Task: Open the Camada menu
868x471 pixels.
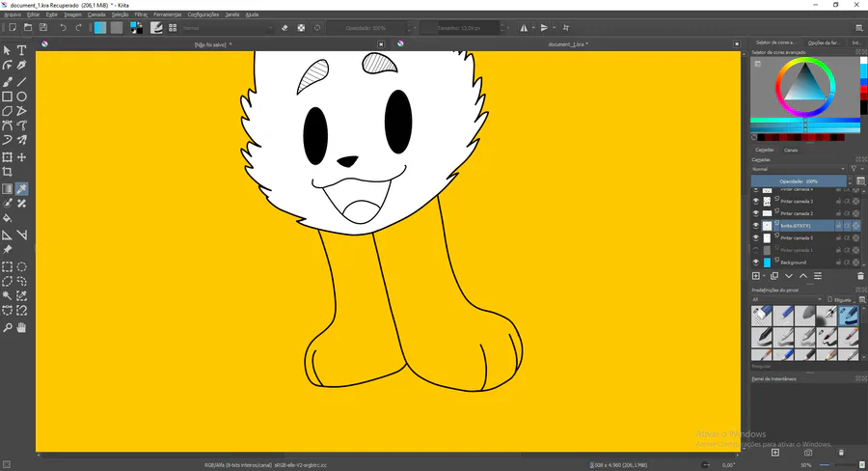Action: (96, 15)
